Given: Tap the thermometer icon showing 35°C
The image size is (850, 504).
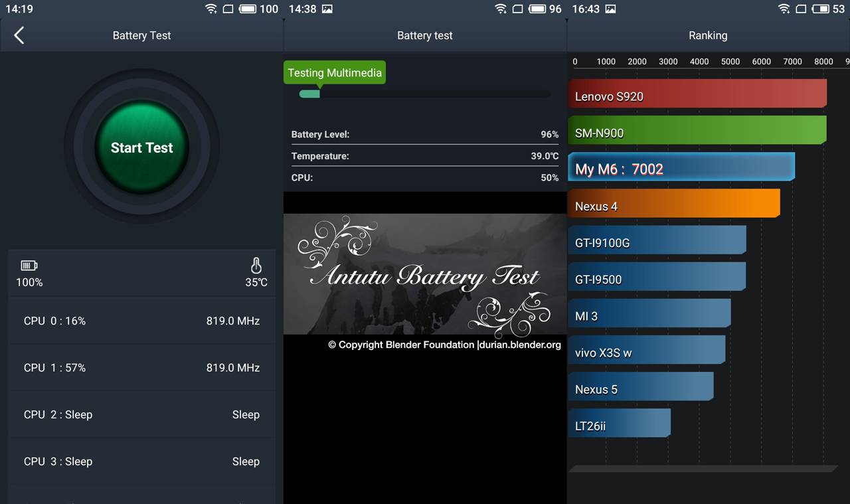Looking at the screenshot, I should pos(256,266).
